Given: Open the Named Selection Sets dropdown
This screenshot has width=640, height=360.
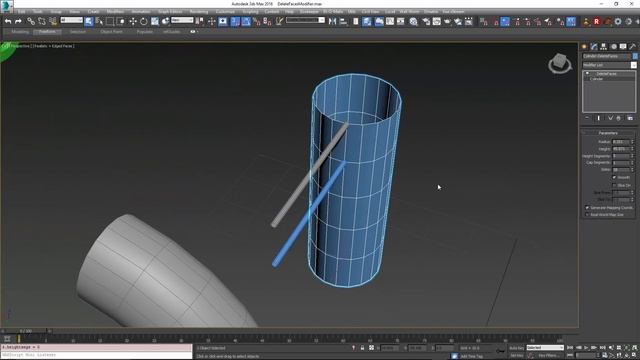Looking at the screenshot, I should click(x=305, y=20).
